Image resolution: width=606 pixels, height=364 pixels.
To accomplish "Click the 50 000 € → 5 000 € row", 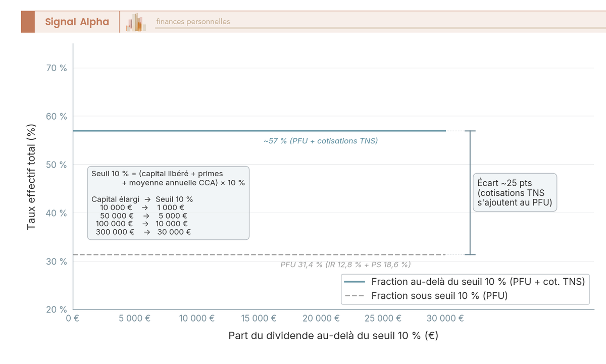I will click(x=143, y=216).
